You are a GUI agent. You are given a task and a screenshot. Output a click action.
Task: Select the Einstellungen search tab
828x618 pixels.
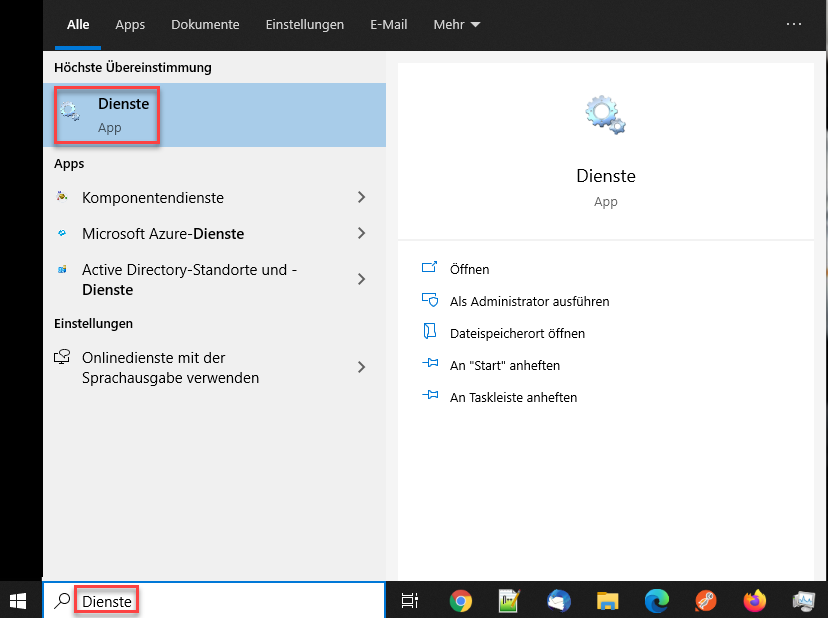point(305,24)
